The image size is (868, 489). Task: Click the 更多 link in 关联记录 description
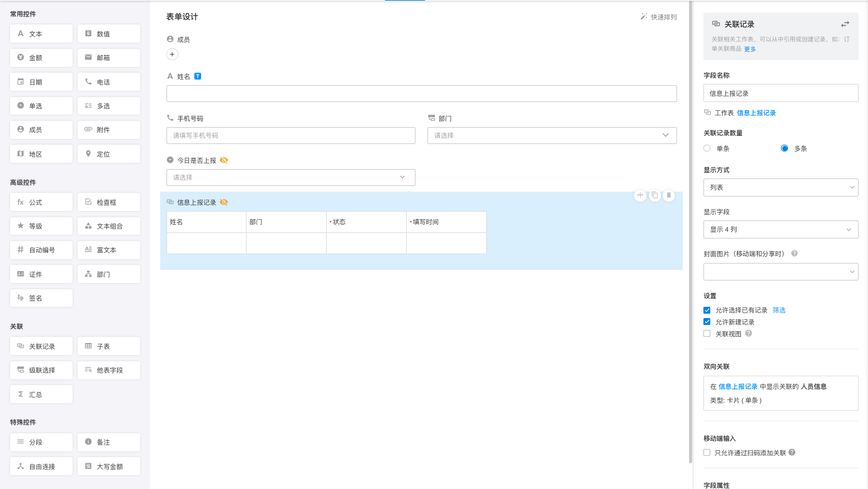coord(750,49)
